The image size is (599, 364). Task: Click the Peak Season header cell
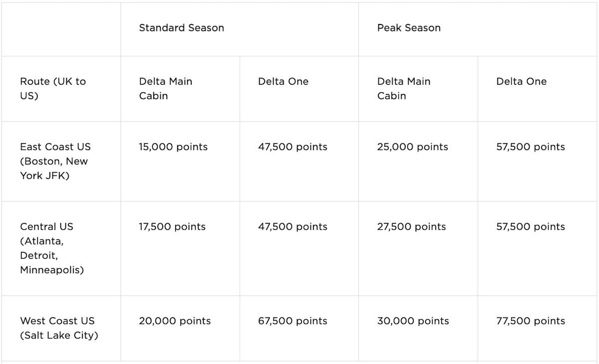409,28
